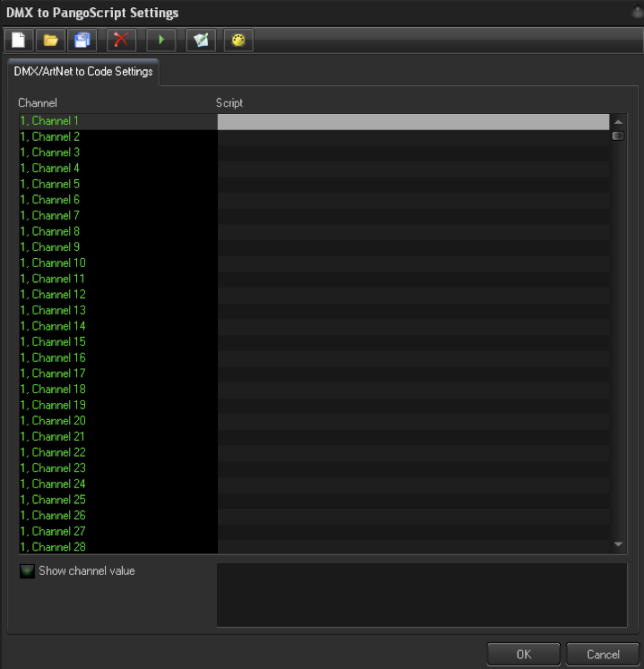Click the Channel column header
The width and height of the screenshot is (644, 669).
[x=37, y=103]
